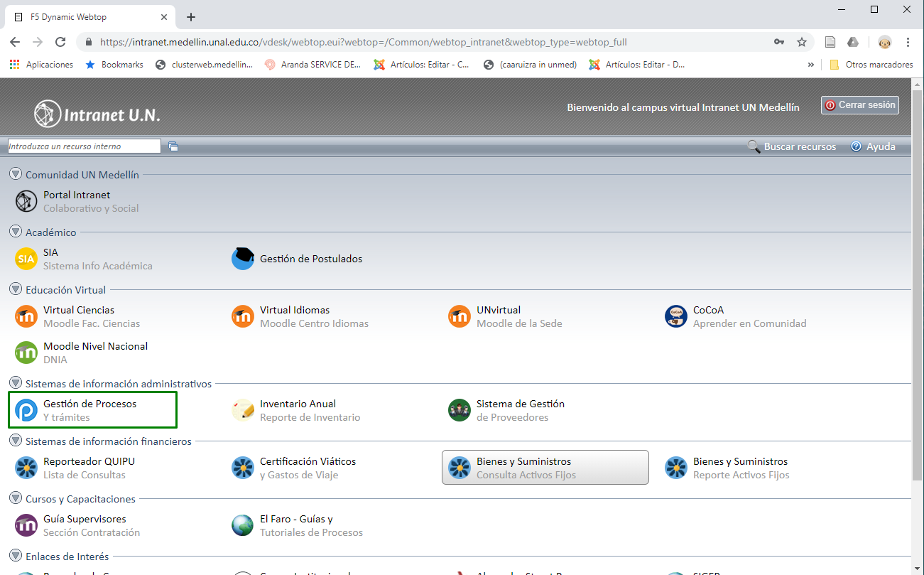This screenshot has width=924, height=575.
Task: Open the Portal Intranet icon
Action: pyautogui.click(x=26, y=202)
